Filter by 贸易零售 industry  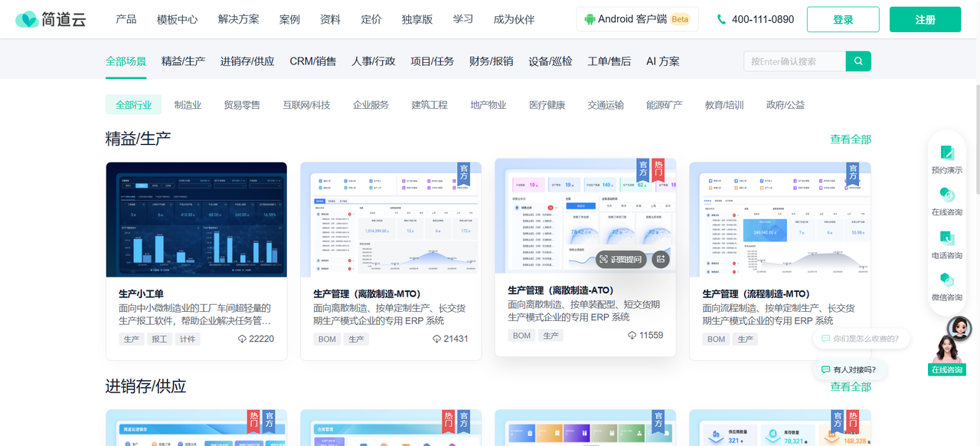242,105
